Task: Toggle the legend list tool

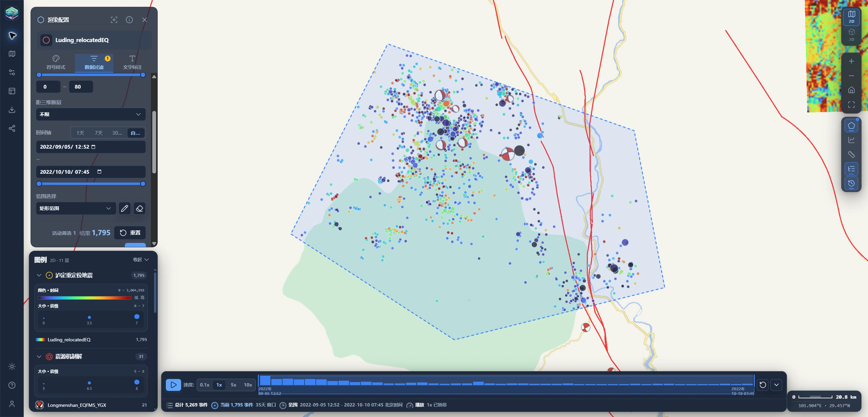Action: click(x=851, y=169)
